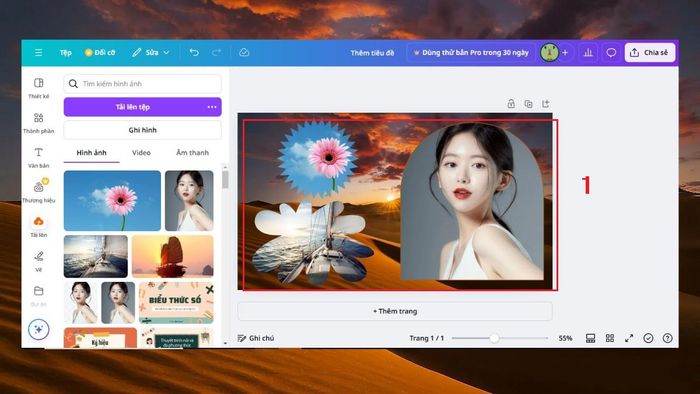Select the Biểu thức số template thumbnail
Viewport: 700px width, 394px height.
(176, 303)
